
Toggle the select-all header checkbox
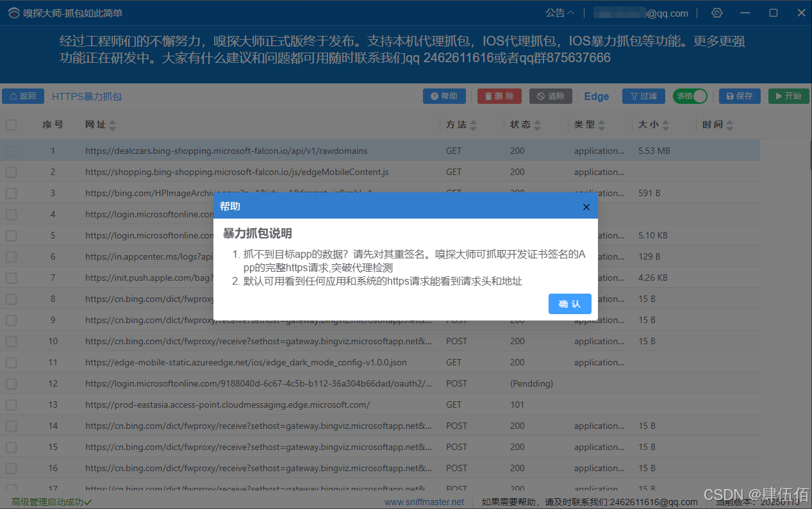pos(12,125)
